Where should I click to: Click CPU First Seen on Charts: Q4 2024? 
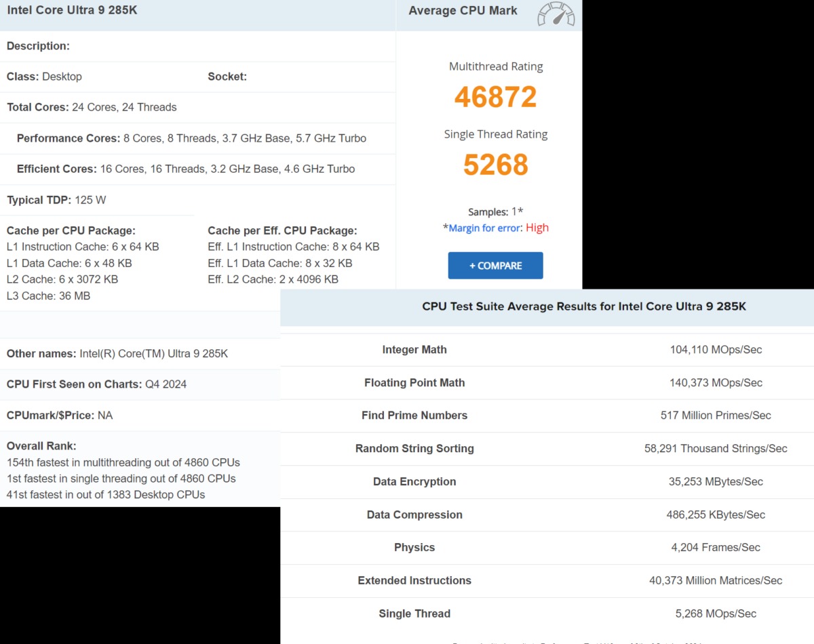(96, 384)
